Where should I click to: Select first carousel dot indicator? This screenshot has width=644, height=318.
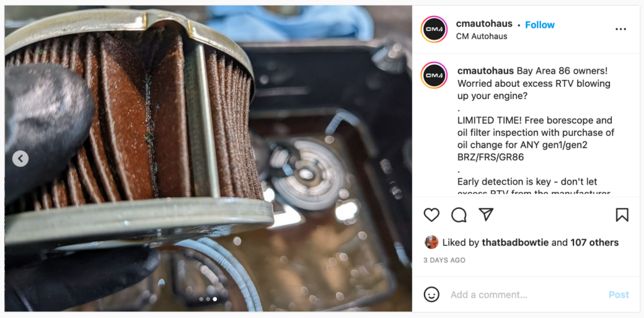click(x=201, y=299)
